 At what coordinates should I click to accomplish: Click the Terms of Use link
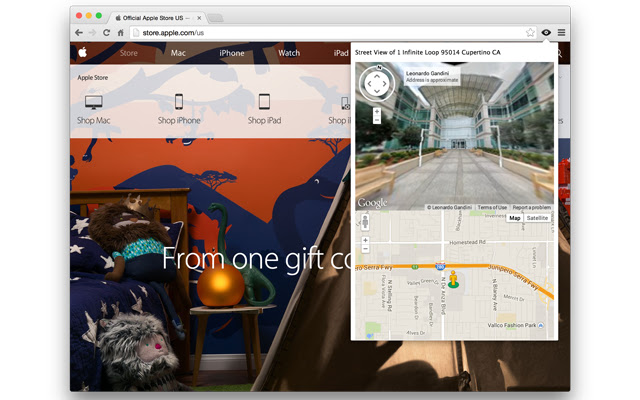pyautogui.click(x=492, y=207)
